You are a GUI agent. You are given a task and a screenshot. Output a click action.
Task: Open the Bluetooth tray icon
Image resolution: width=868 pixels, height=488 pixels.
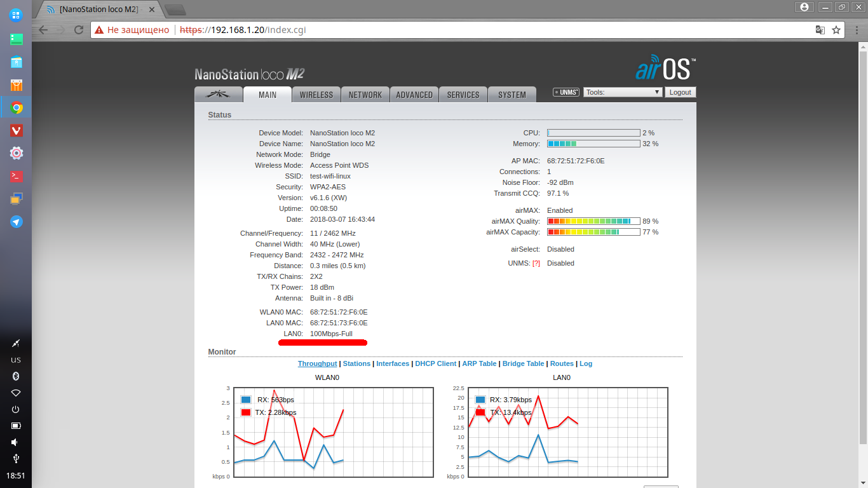point(16,376)
